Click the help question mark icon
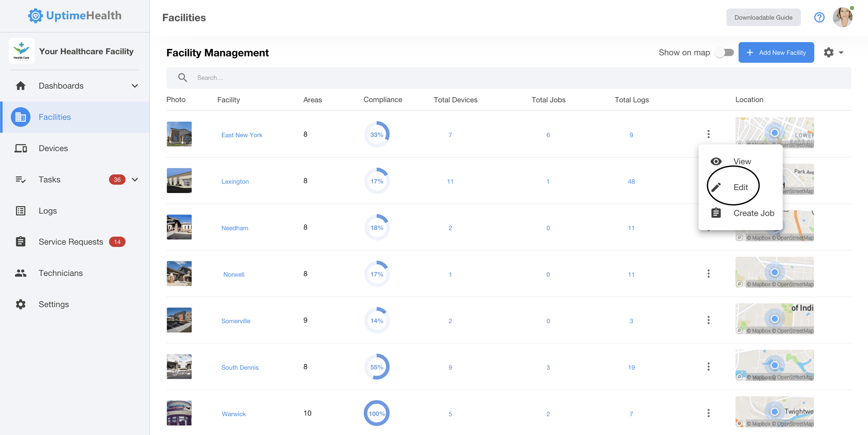The height and width of the screenshot is (435, 868). click(x=819, y=17)
